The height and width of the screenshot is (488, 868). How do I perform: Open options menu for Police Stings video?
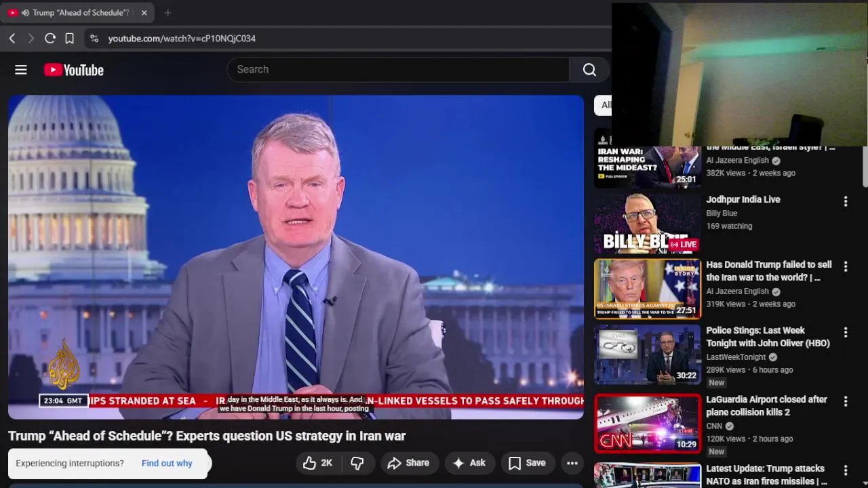[x=846, y=333]
